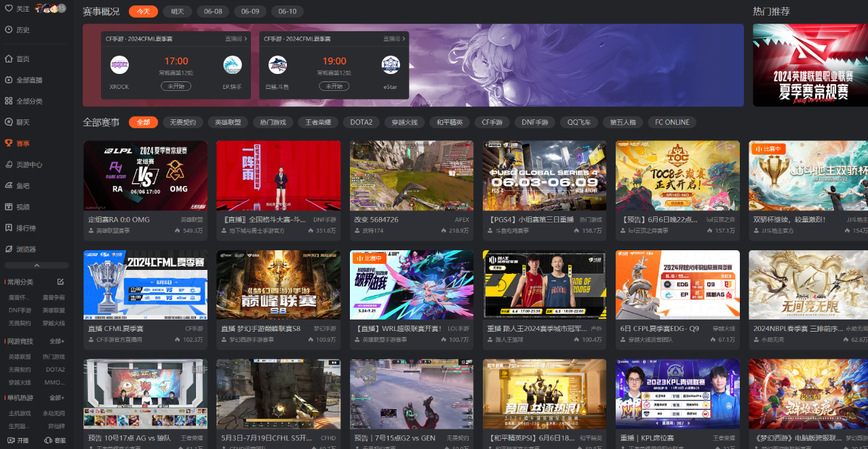Viewport: 868px width, 449px height.
Task: Filter events by CF手游 pill
Action: [x=492, y=122]
